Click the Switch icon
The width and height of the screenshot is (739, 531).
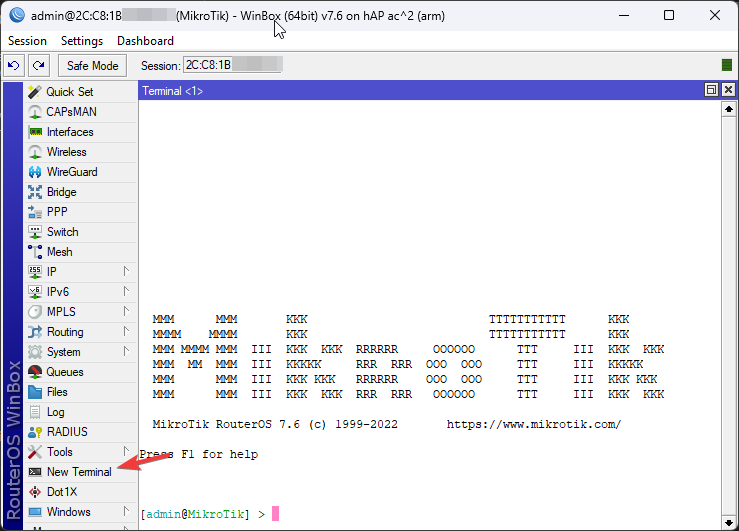point(35,232)
